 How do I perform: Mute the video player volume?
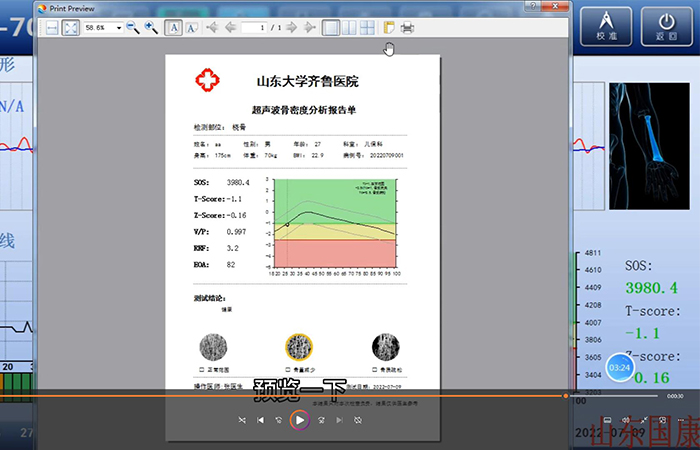[x=626, y=420]
